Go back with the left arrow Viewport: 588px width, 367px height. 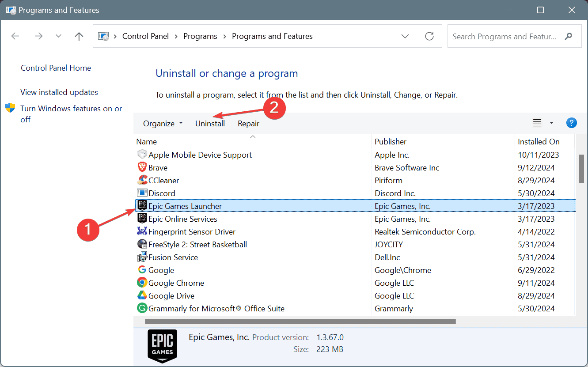click(15, 36)
